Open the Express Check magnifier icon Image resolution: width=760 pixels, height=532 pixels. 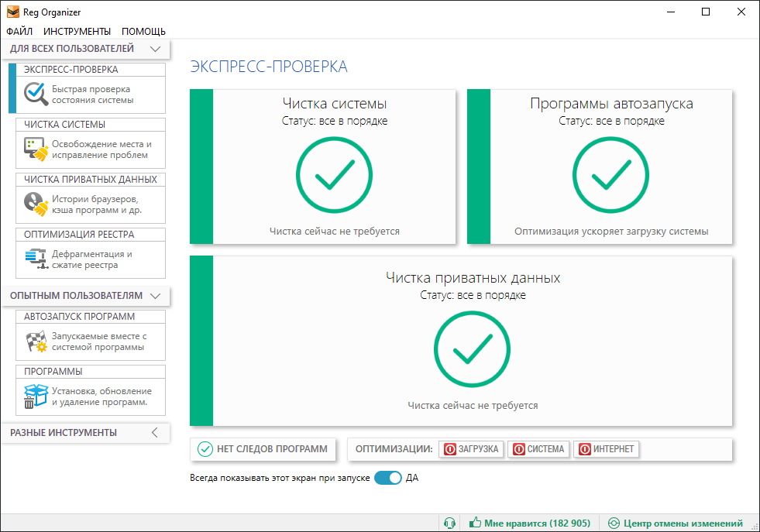(36, 94)
